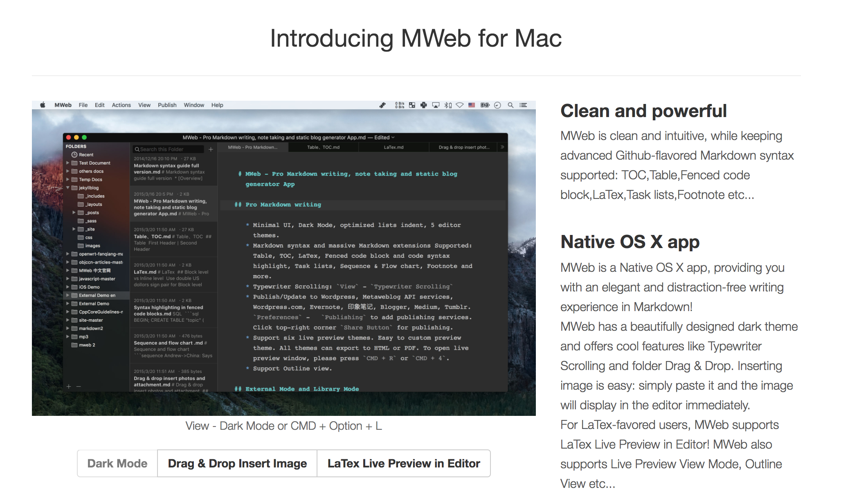The width and height of the screenshot is (868, 501).
Task: Select the Sequence and flow chart .md document
Action: 173,346
